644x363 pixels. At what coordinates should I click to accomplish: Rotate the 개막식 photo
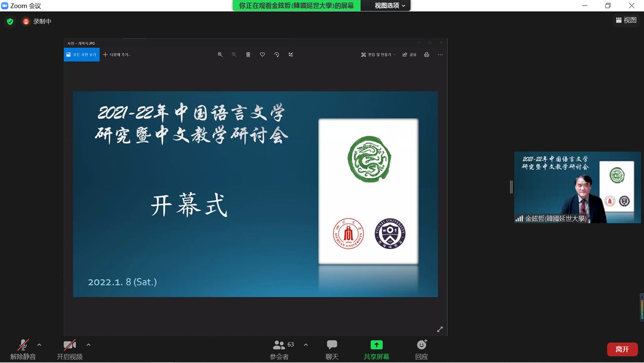[x=276, y=55]
